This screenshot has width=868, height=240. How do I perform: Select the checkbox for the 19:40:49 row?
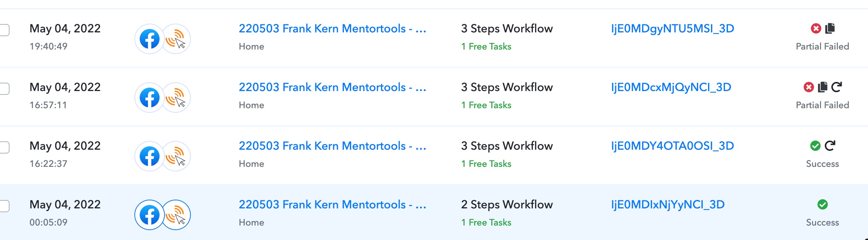pos(3,30)
